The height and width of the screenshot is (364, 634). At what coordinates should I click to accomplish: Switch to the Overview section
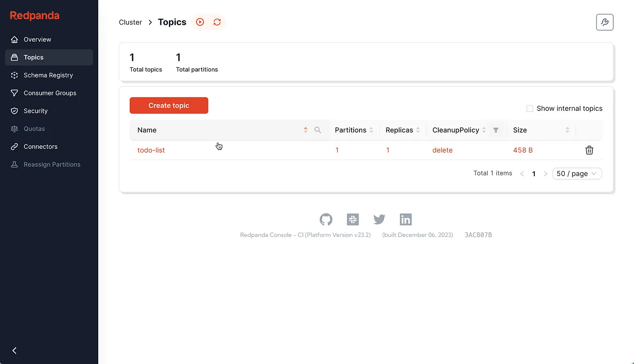[37, 39]
